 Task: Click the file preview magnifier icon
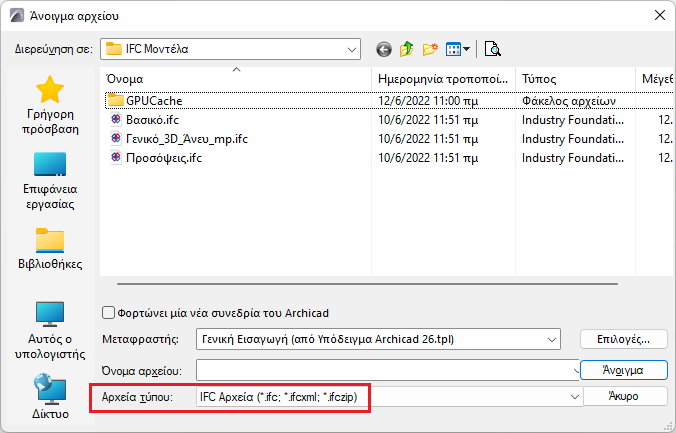point(492,49)
